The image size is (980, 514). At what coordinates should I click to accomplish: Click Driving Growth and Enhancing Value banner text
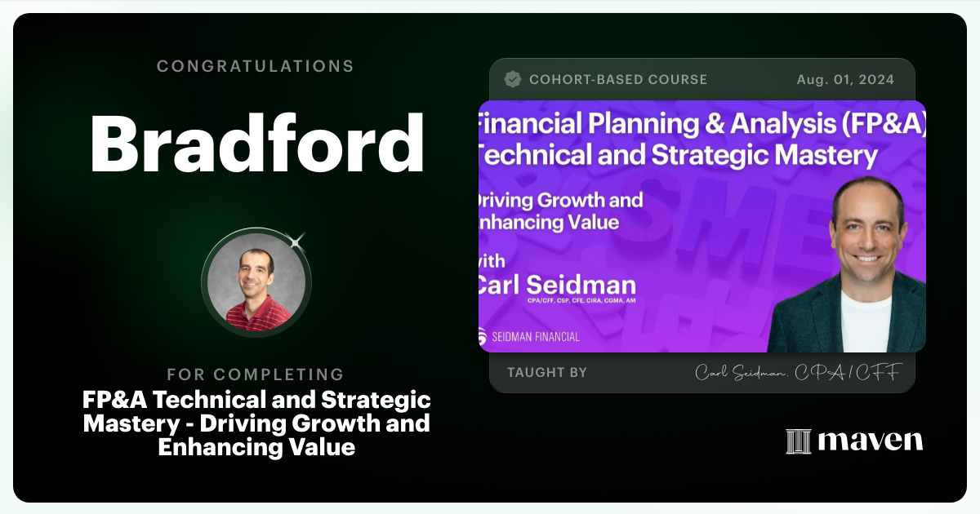point(563,210)
